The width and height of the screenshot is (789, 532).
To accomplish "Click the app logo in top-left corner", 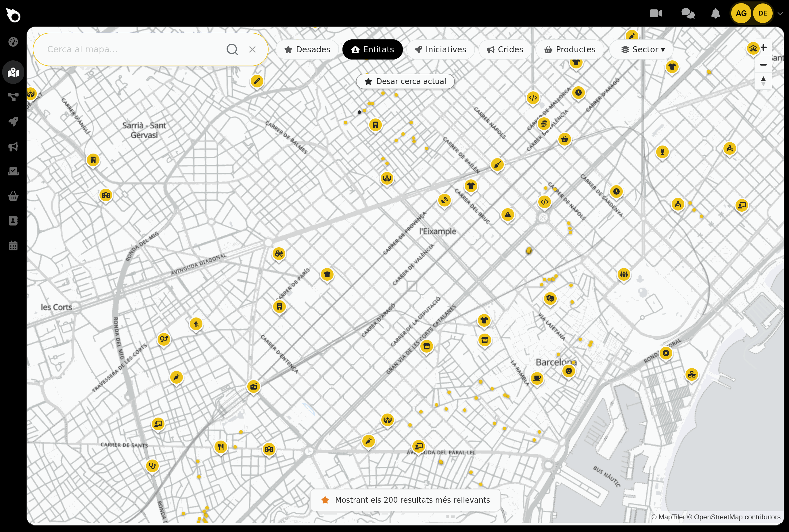I will tap(13, 15).
